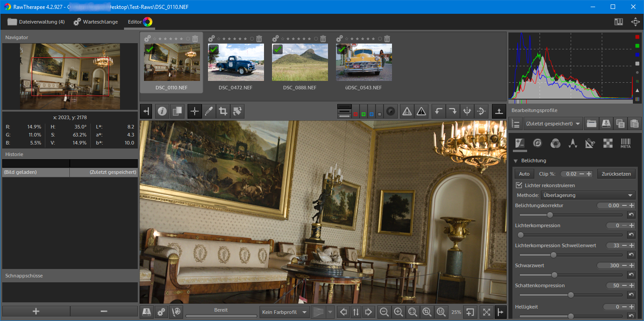
Task: Toggle the Lichter rekonstruieren checkbox
Action: pyautogui.click(x=519, y=185)
